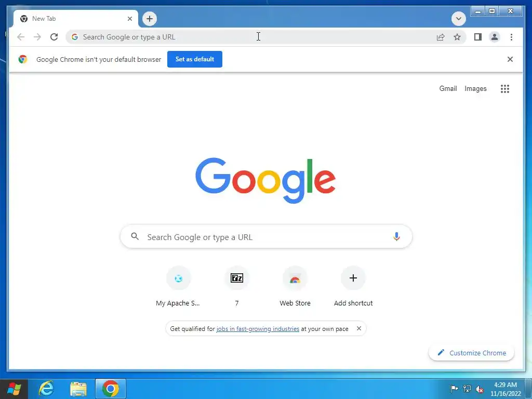Click Add shortcut tile
The image size is (532, 399).
tap(353, 287)
